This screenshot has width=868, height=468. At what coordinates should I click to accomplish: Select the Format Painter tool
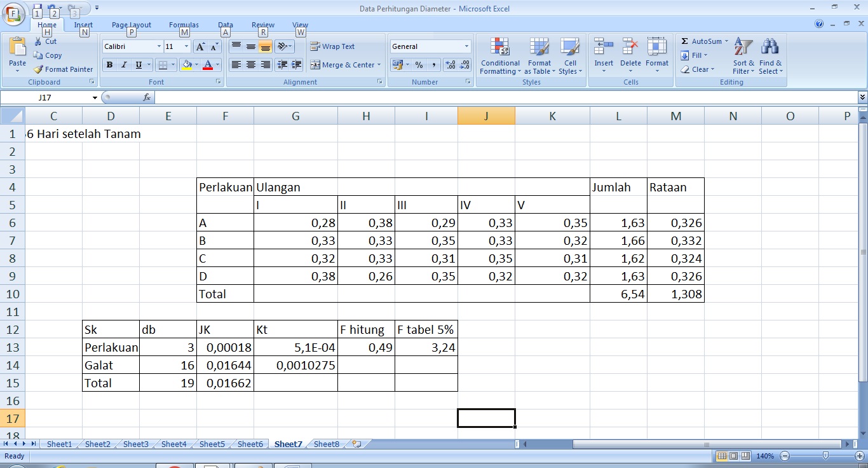tap(63, 69)
